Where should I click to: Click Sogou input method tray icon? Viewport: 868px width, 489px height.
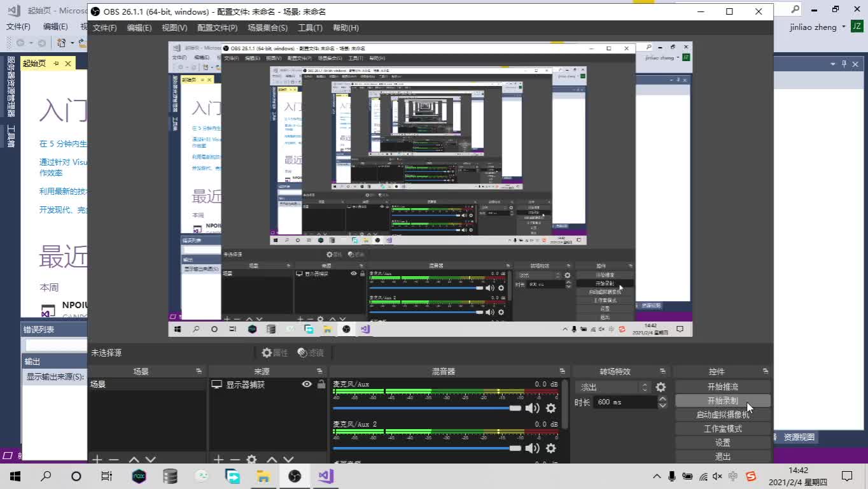pos(751,476)
